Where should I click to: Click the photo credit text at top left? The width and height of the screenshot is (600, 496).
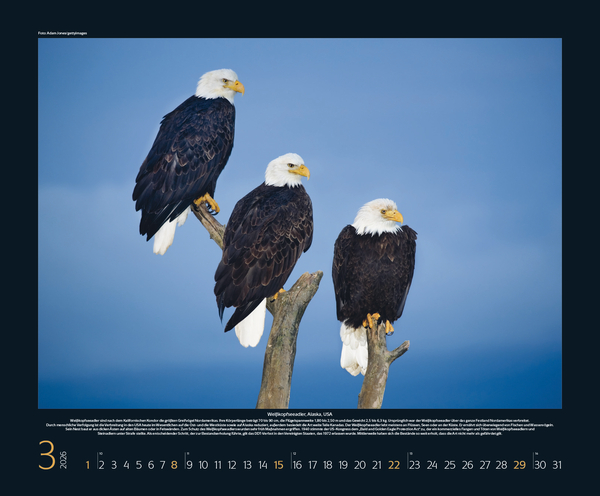[62, 33]
